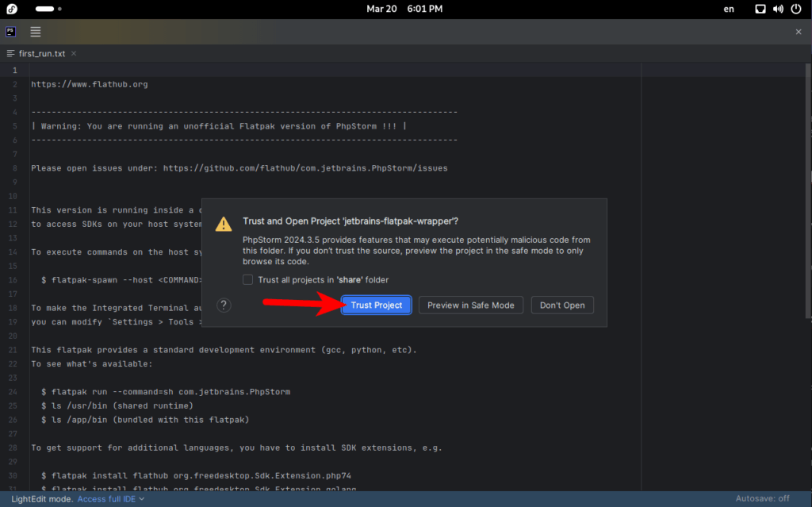Open the 'en' keyboard layout menu
The height and width of the screenshot is (507, 812).
(728, 9)
